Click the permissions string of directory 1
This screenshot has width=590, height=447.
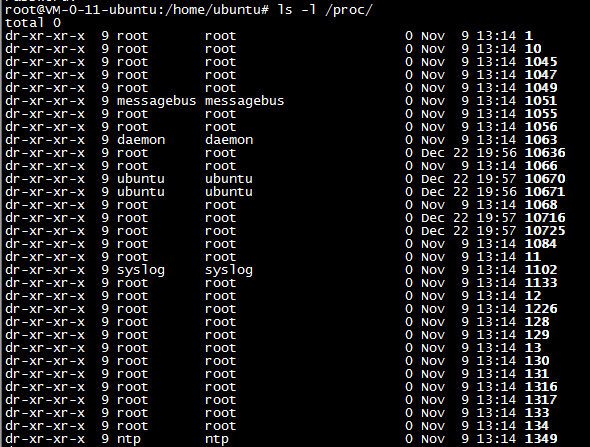tap(45, 36)
